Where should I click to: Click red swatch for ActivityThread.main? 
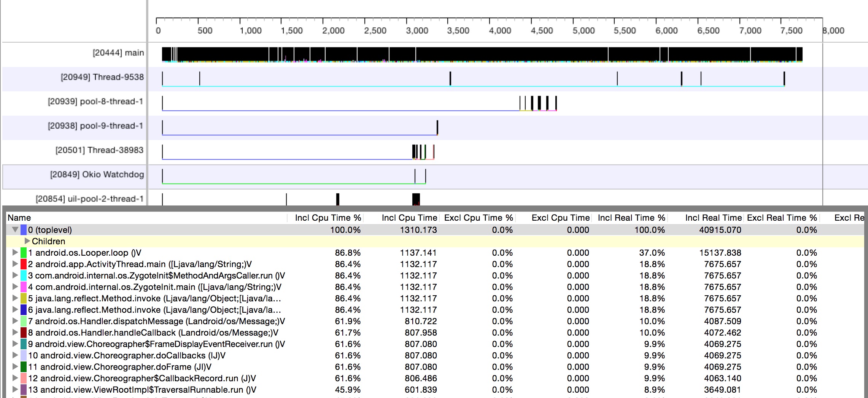pos(24,264)
